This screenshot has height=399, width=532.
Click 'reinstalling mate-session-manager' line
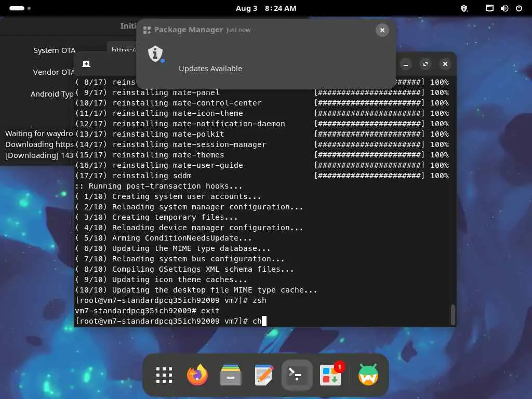[x=189, y=144]
